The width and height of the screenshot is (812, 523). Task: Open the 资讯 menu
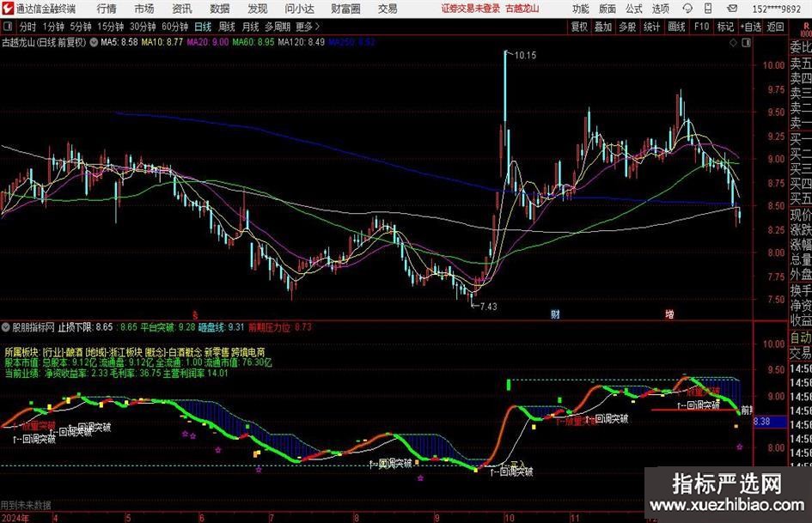[182, 9]
